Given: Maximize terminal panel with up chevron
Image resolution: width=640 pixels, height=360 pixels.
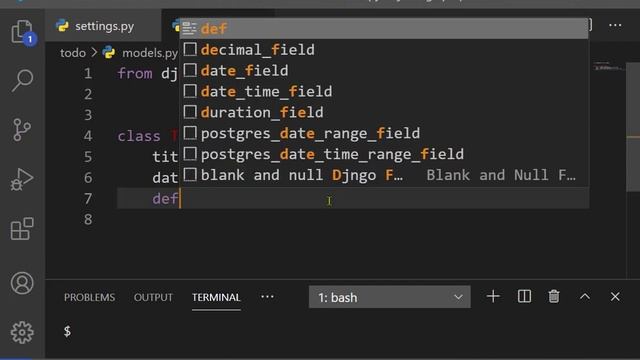Looking at the screenshot, I should pos(585,297).
